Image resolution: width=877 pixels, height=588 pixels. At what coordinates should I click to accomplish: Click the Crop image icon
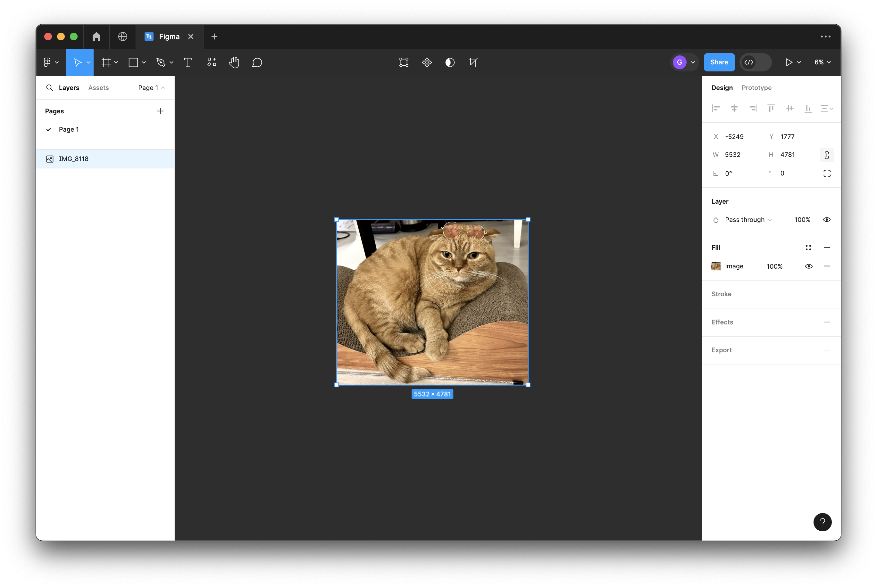pos(473,62)
